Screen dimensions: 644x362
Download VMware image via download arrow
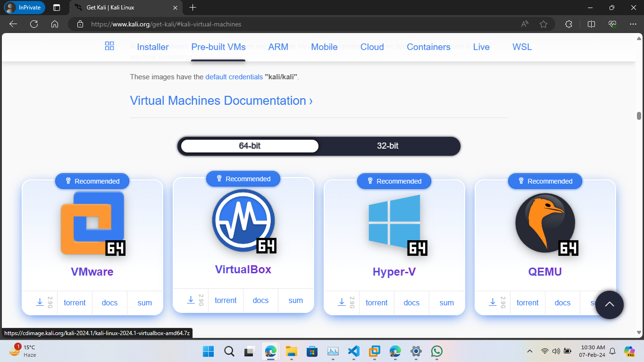[x=40, y=302]
